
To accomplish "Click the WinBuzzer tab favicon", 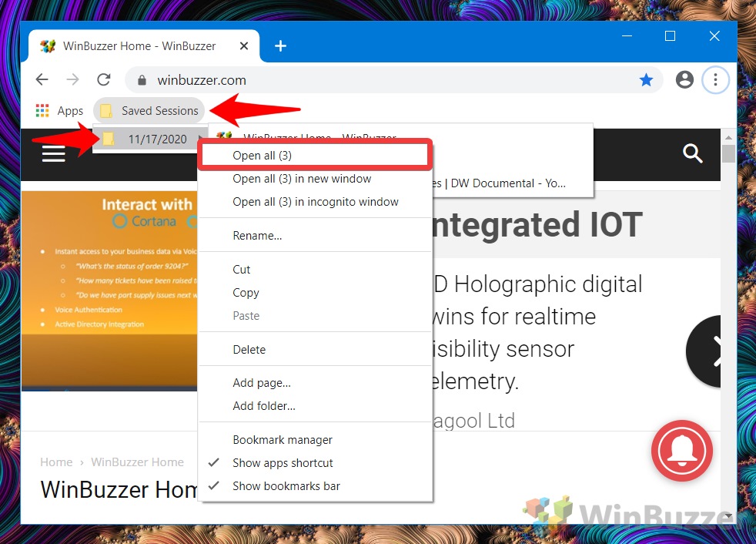I will (47, 46).
